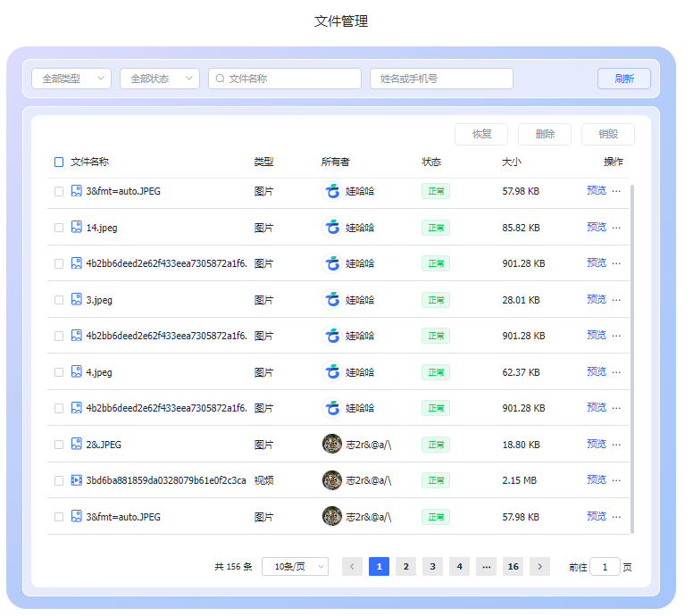The image size is (693, 616).
Task: Open the more options dots for 3.jpeg
Action: [x=616, y=300]
